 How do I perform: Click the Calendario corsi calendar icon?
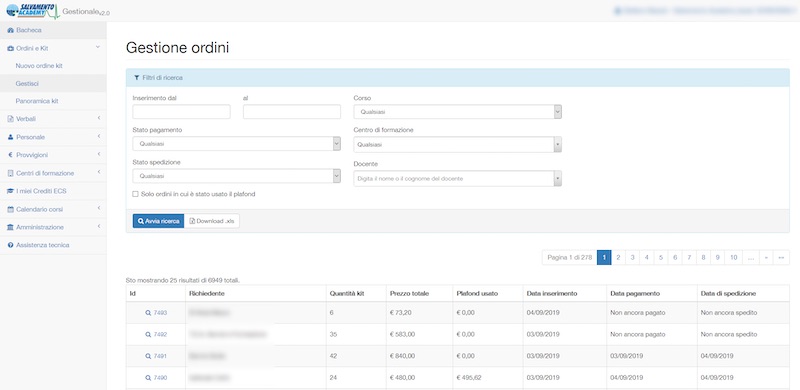11,209
